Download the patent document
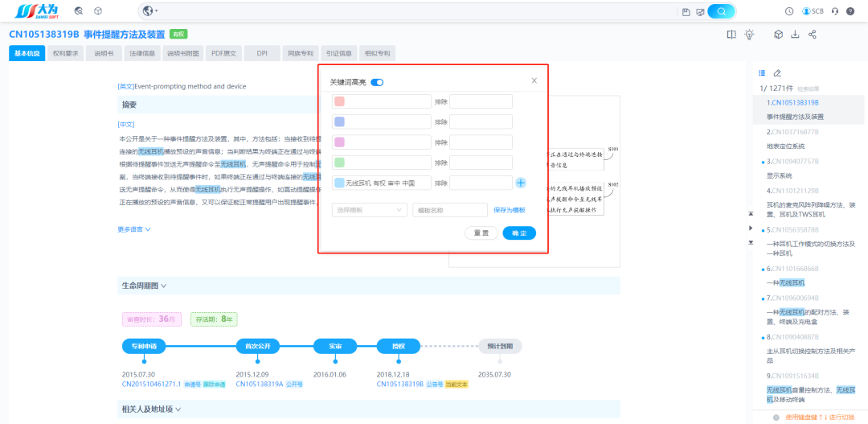 [795, 35]
